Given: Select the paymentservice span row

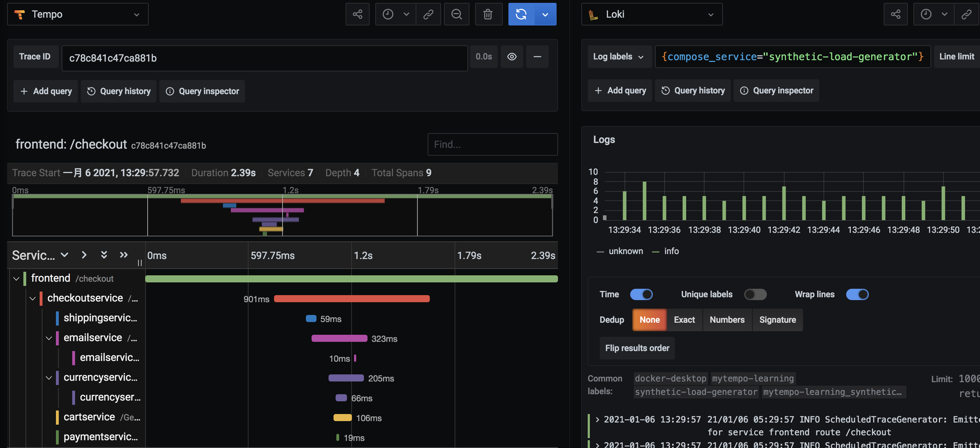Looking at the screenshot, I should [x=100, y=437].
